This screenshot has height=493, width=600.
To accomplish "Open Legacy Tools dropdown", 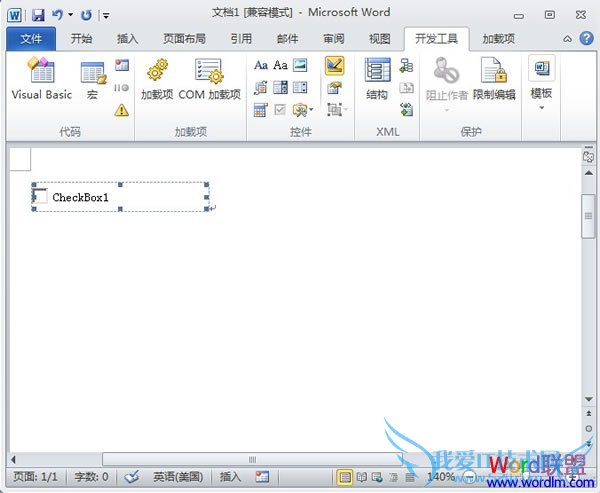I will (x=303, y=110).
